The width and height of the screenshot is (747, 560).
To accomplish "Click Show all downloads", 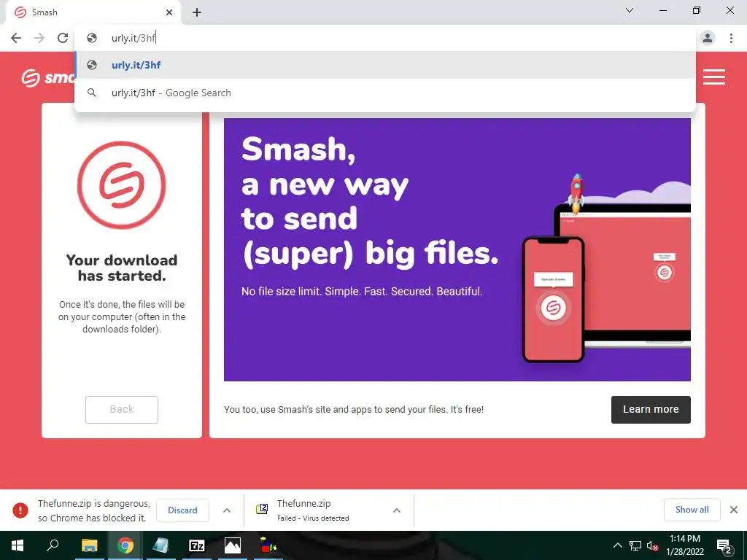I will (x=692, y=510).
